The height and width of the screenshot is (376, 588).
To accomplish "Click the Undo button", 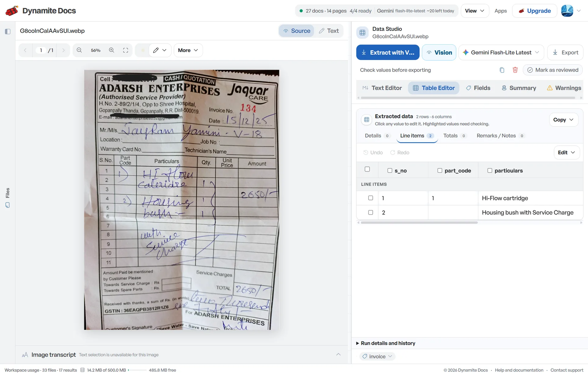I will (x=373, y=152).
